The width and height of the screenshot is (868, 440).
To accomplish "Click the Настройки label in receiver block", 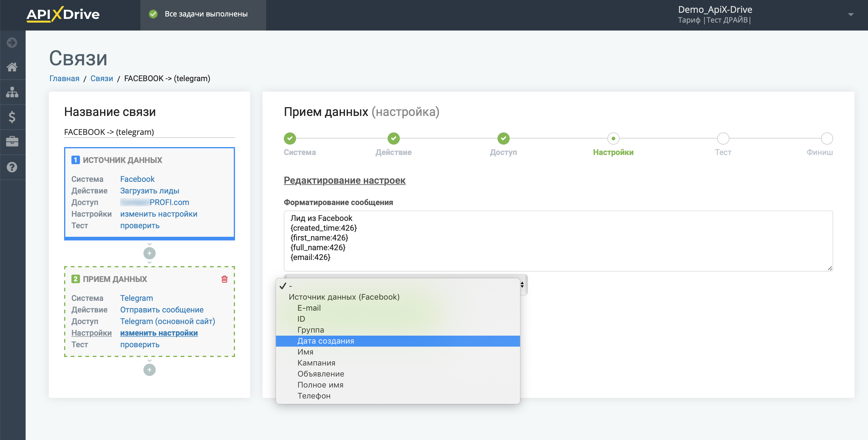I will click(91, 333).
